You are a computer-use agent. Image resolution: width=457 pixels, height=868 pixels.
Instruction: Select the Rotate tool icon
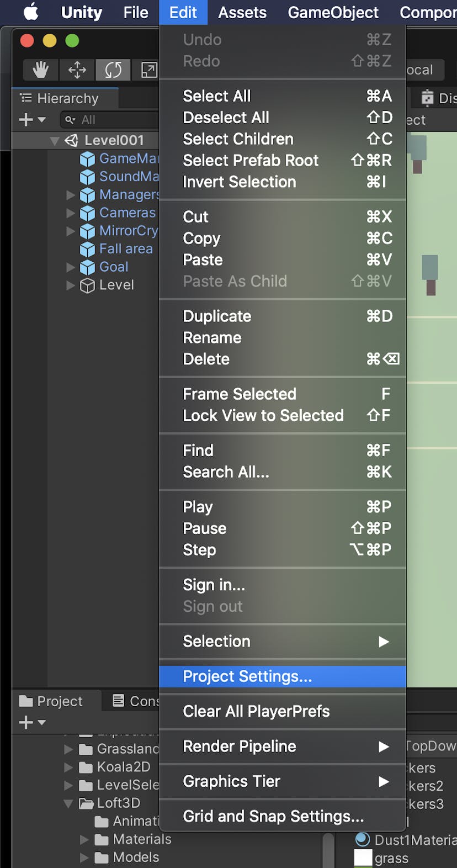point(113,70)
